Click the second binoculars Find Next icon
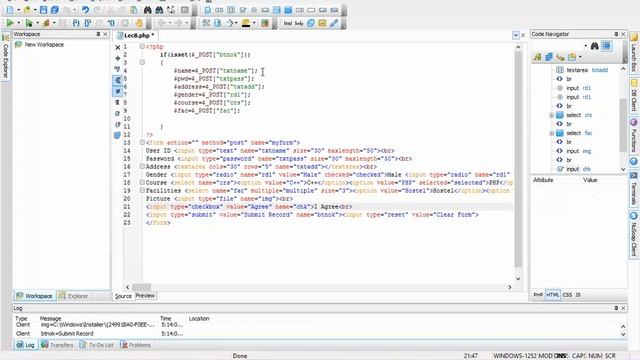Viewport: 640px width, 360px height. (159, 10)
